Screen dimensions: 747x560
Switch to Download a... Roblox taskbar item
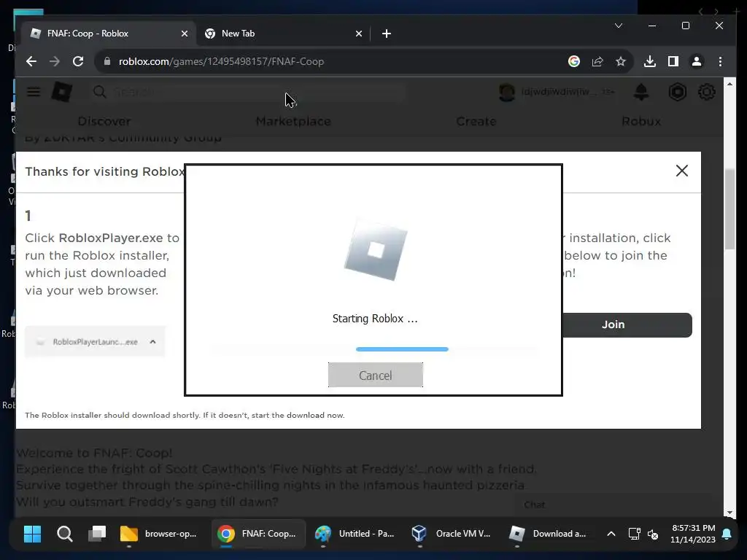point(548,534)
